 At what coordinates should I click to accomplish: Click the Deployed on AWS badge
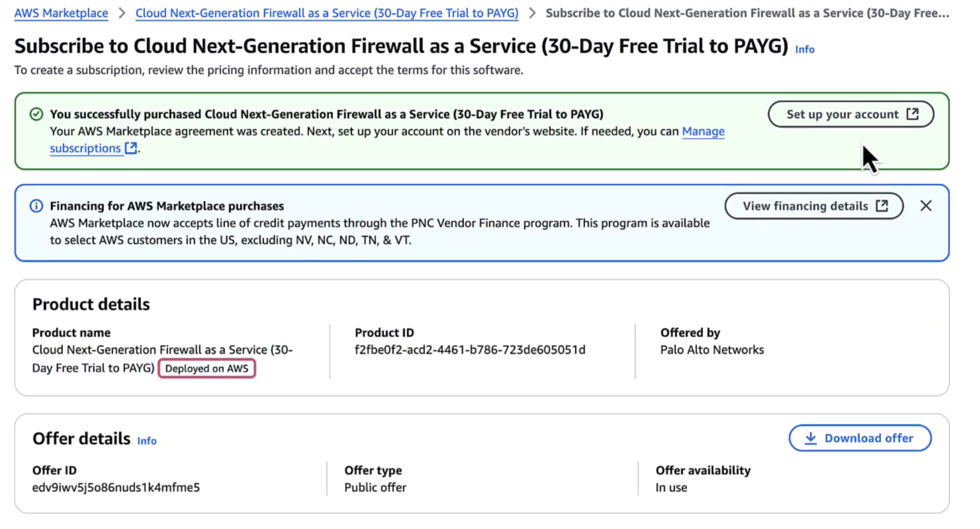[207, 369]
